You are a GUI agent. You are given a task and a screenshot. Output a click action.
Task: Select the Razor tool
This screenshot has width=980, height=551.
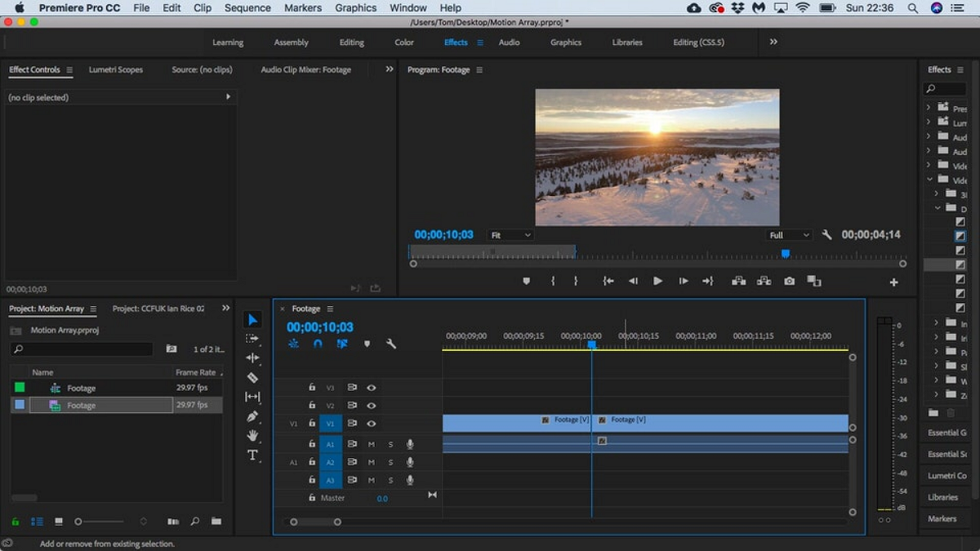pos(252,378)
